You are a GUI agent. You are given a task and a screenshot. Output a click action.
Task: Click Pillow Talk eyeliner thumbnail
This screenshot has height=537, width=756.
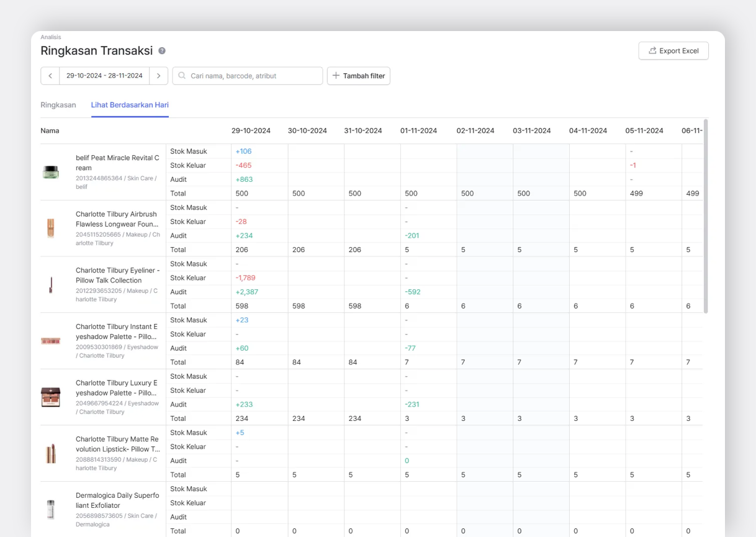[51, 284]
